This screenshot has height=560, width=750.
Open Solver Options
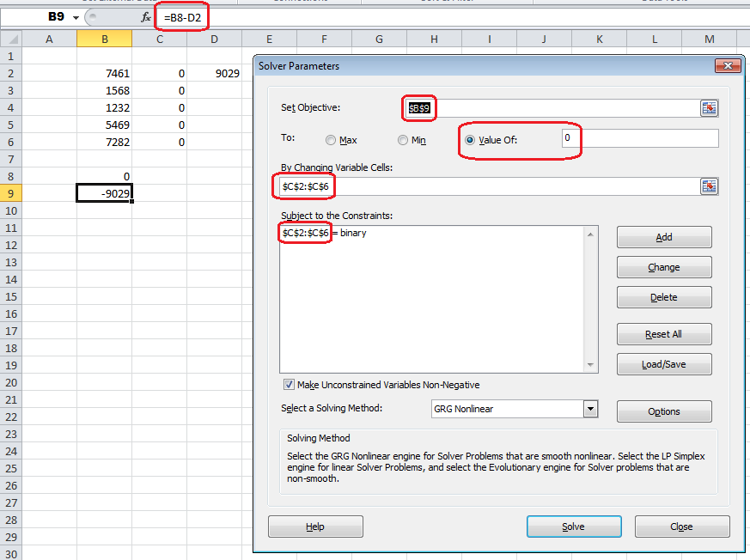(664, 411)
